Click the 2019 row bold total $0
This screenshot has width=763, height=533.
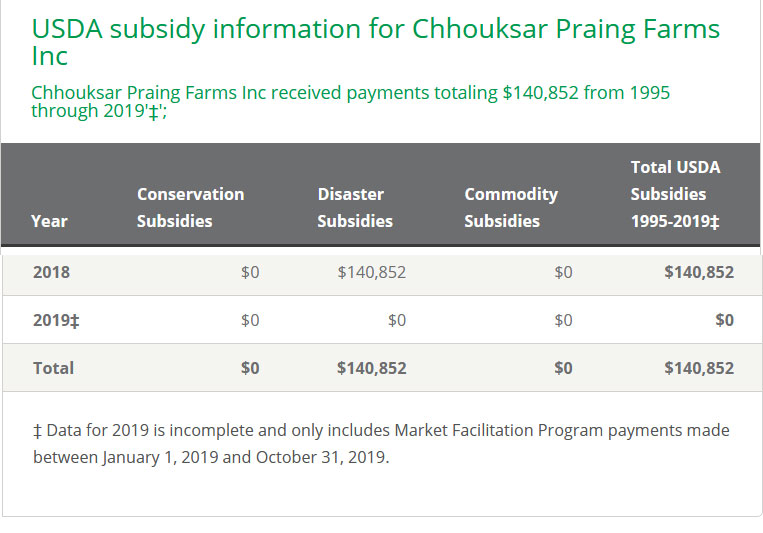(724, 320)
